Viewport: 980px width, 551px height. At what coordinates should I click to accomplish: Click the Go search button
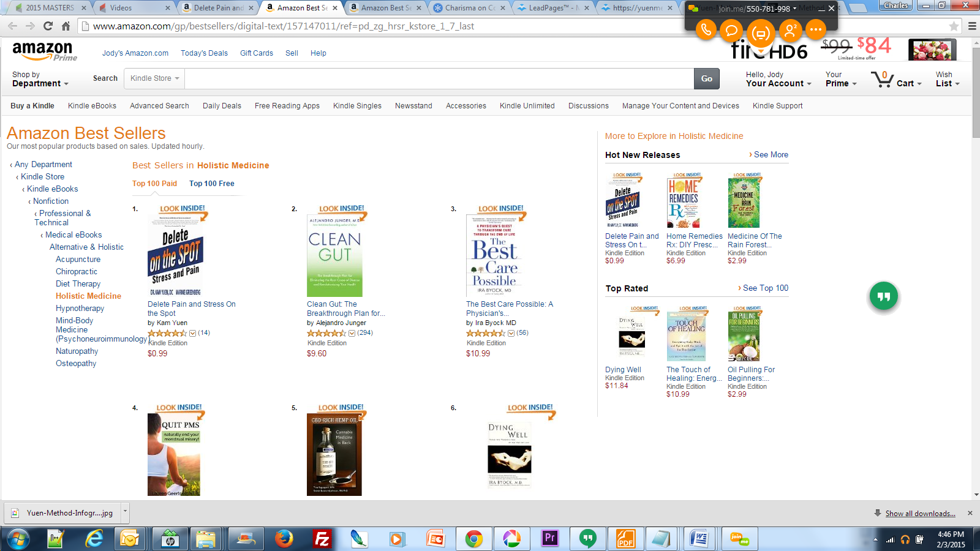tap(706, 78)
